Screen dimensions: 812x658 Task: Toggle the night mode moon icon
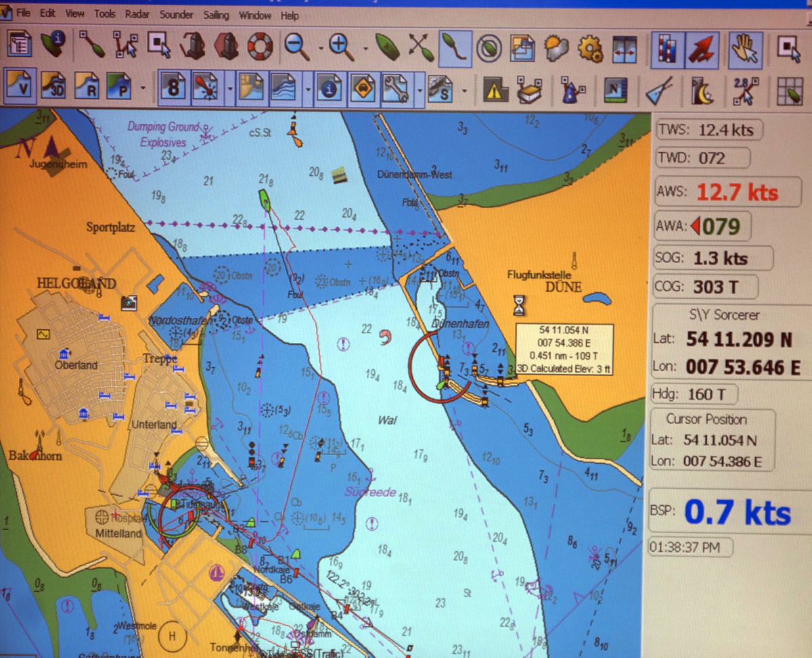[x=702, y=91]
